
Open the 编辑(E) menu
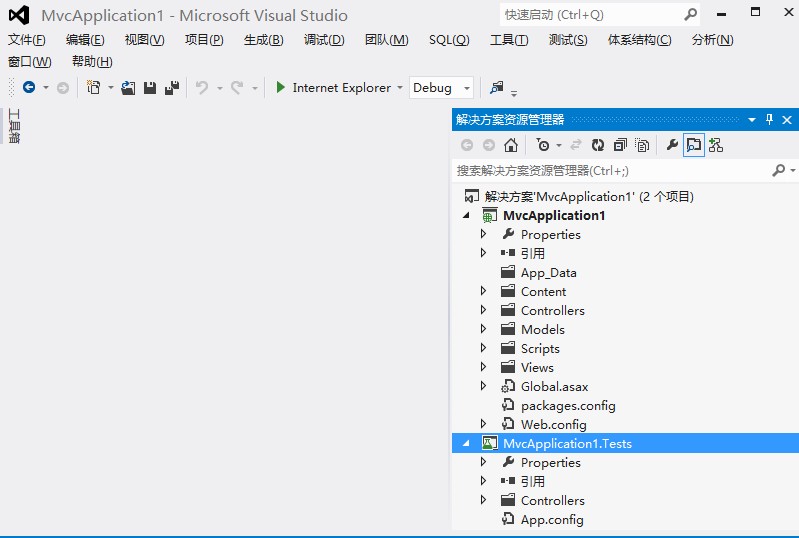tap(85, 40)
